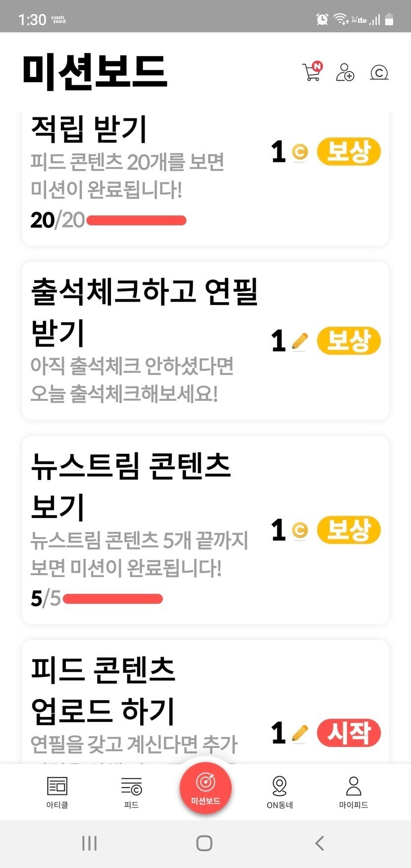Tap the coin icon on 뉴스트림 mission

pos(300,531)
